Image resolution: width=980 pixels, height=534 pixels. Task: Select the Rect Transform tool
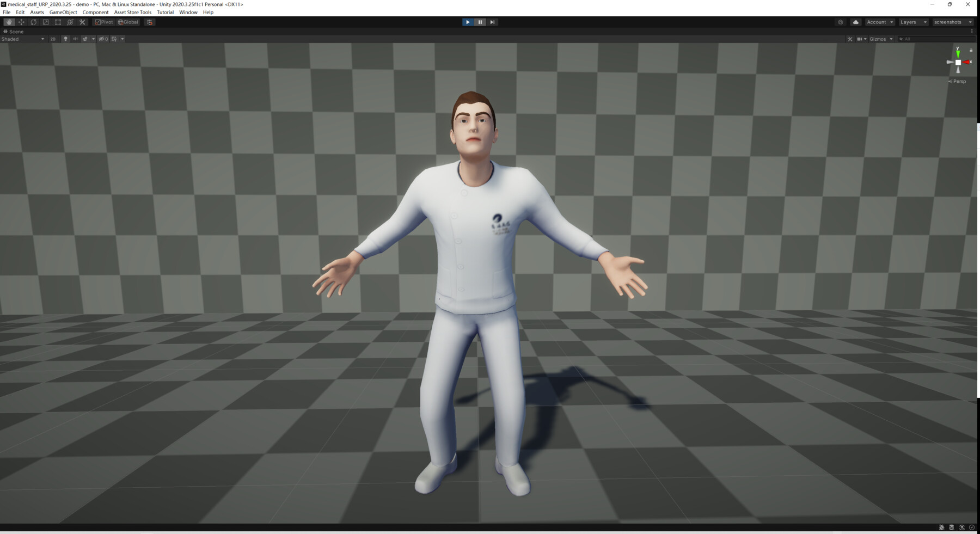(x=58, y=22)
